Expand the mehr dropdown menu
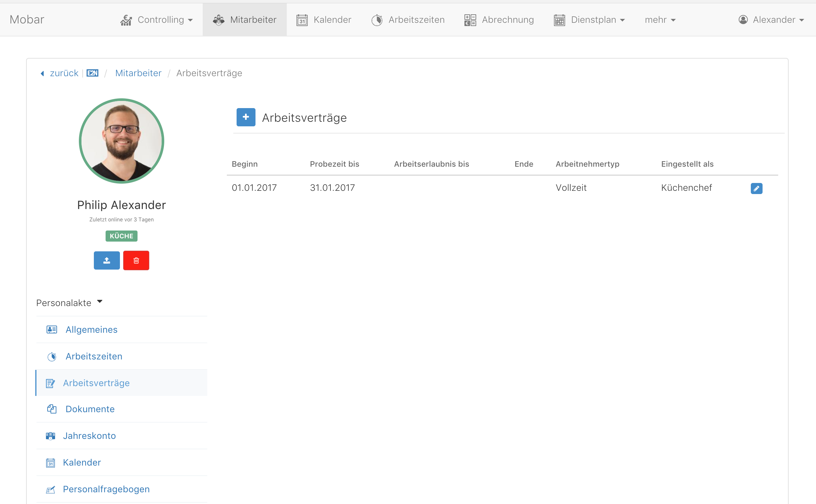The image size is (816, 504). 660,20
